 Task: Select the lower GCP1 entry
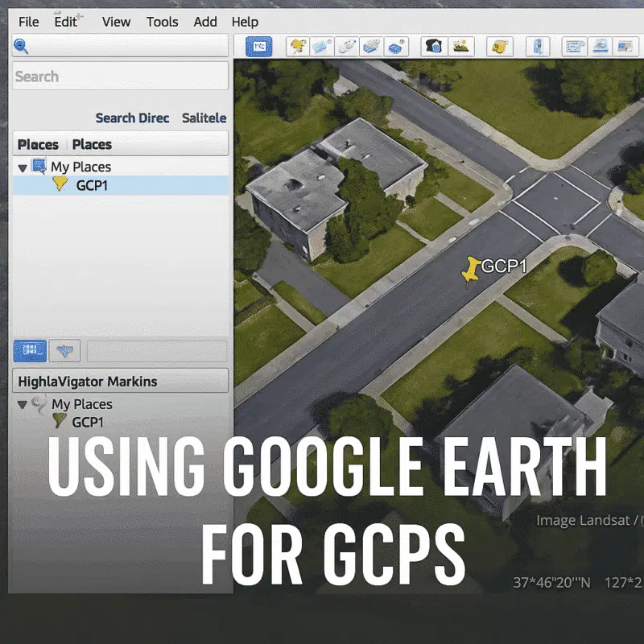tap(88, 422)
